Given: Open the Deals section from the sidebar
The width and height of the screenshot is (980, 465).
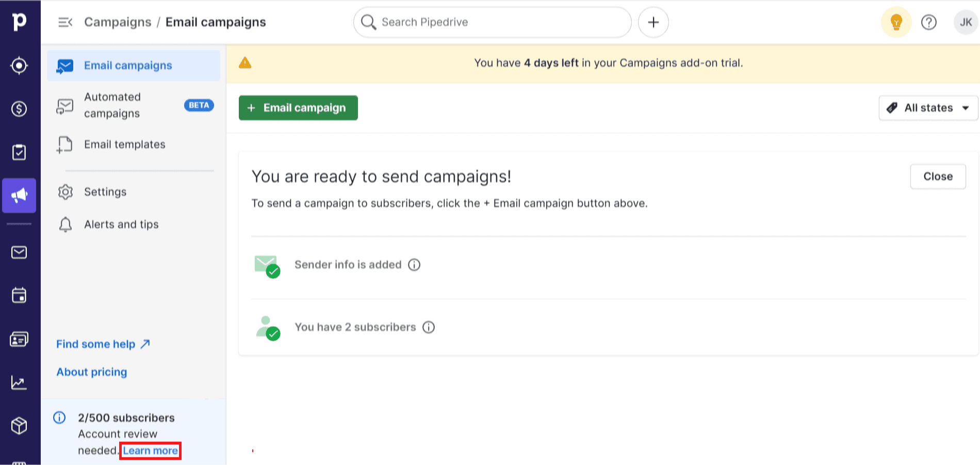Looking at the screenshot, I should [x=19, y=109].
